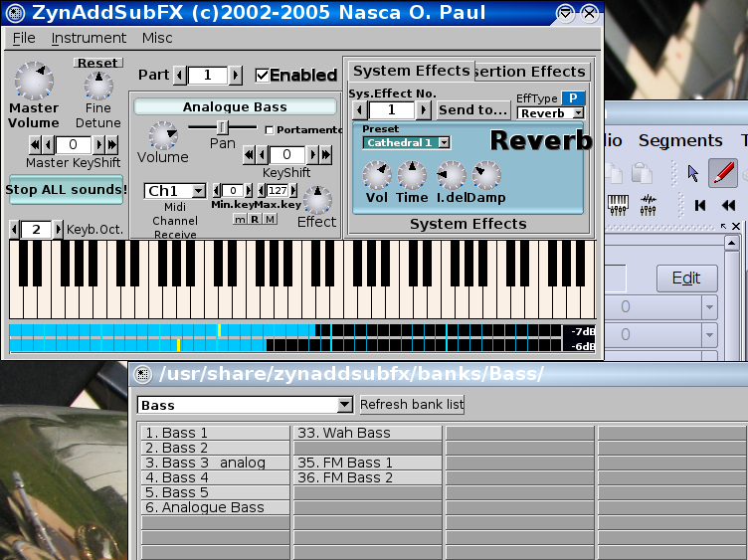Decrease the Min.key value arrow

click(x=217, y=191)
